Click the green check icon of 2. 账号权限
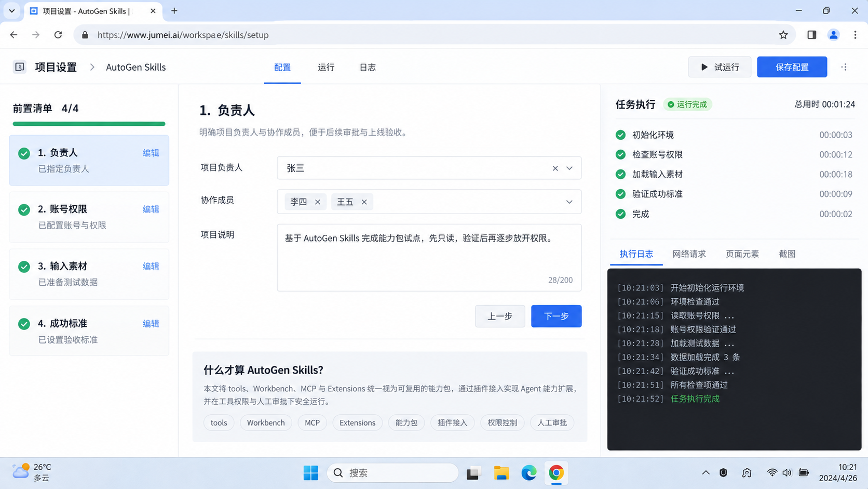Image resolution: width=868 pixels, height=489 pixels. 24,209
